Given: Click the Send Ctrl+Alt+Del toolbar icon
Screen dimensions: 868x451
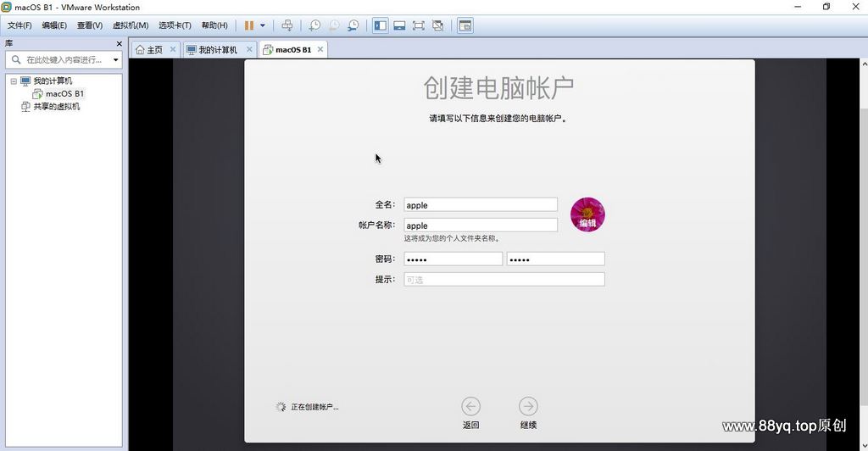Looking at the screenshot, I should 287,25.
